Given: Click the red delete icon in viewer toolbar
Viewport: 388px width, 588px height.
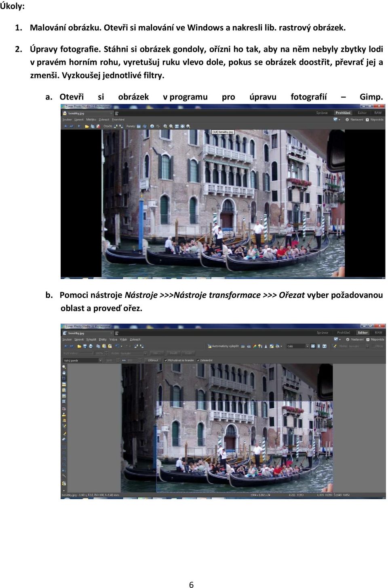Looking at the screenshot, I should pyautogui.click(x=98, y=126).
